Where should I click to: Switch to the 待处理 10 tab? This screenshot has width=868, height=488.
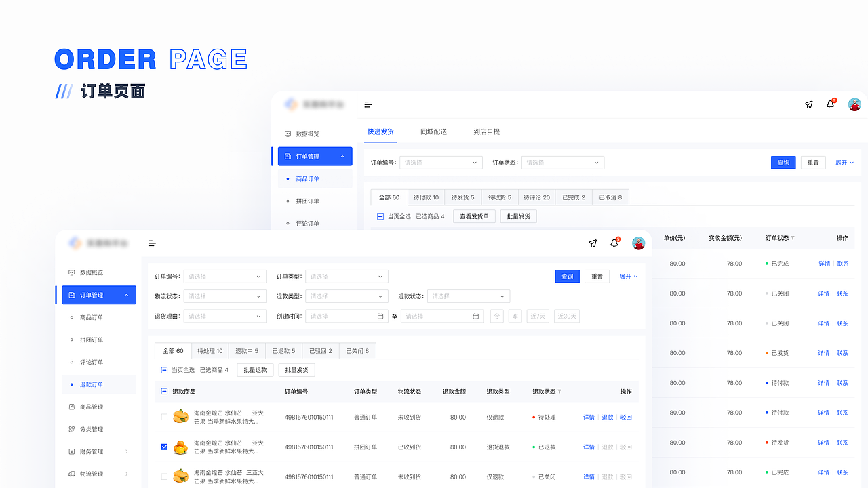click(210, 350)
